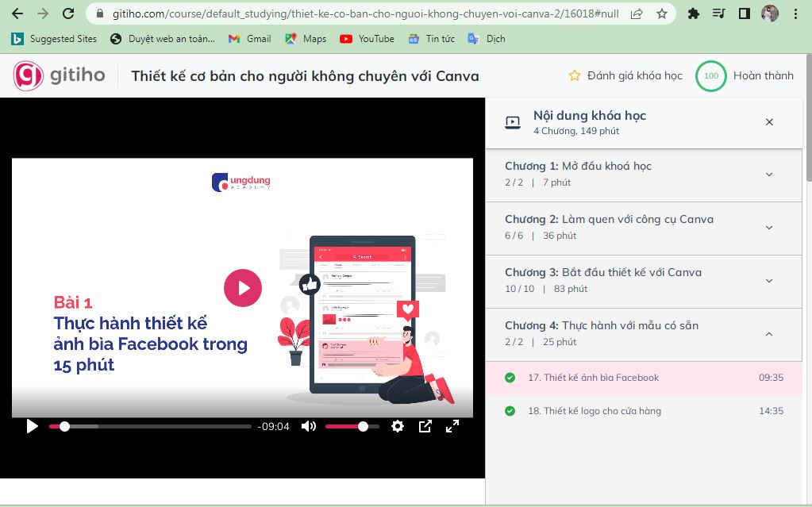Screen dimensions: 812x507
Task: Collapse Chương 4 Thực hành section
Action: point(768,334)
